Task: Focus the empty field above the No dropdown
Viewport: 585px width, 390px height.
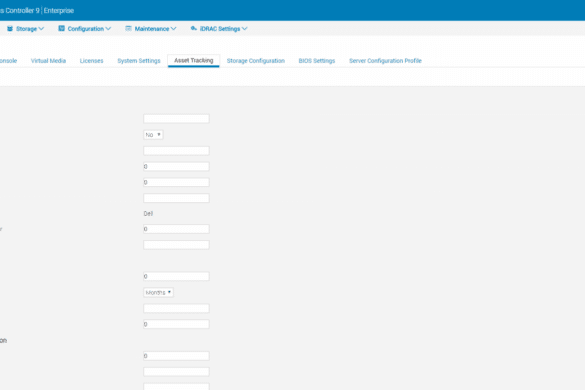Action: click(x=176, y=119)
